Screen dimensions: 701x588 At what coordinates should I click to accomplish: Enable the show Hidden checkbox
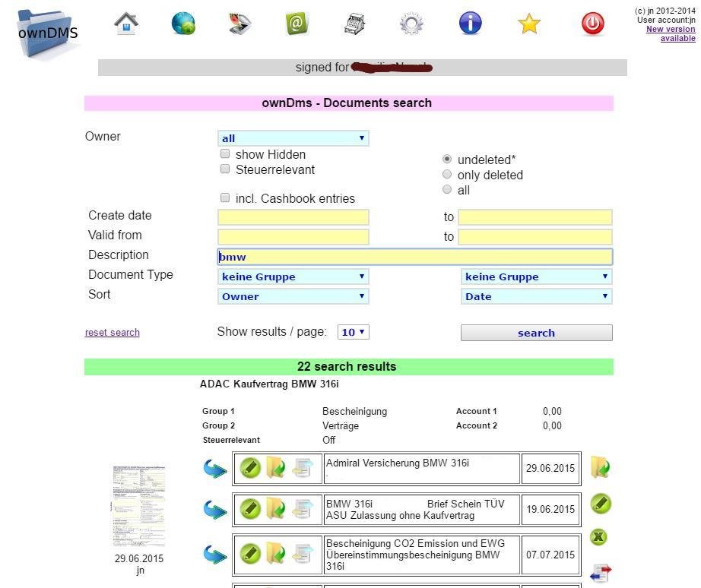coord(225,153)
